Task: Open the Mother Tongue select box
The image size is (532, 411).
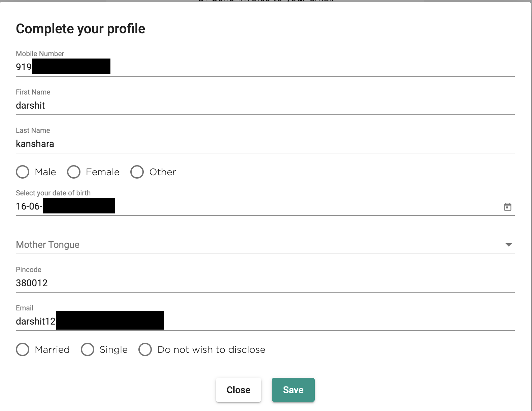Action: (x=265, y=245)
